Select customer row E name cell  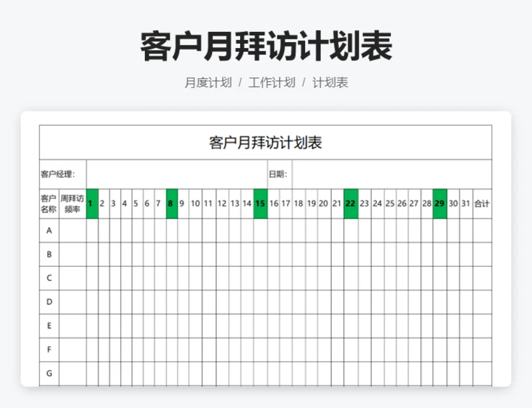(49, 326)
